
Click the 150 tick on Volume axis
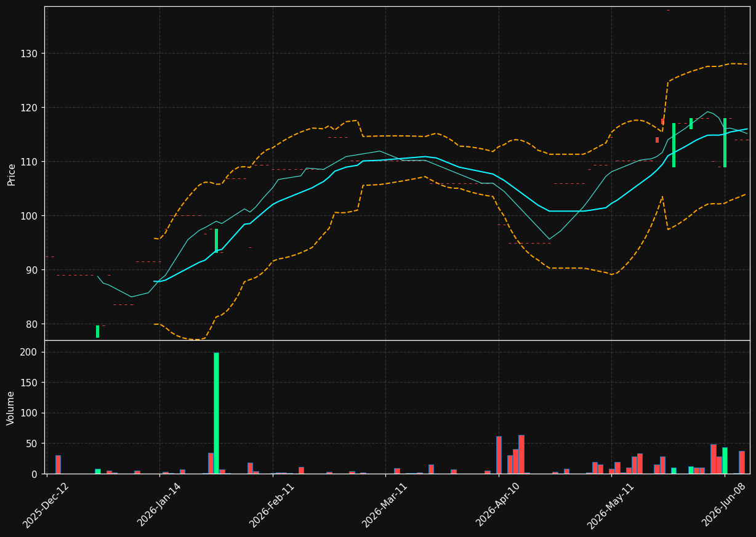coord(30,383)
